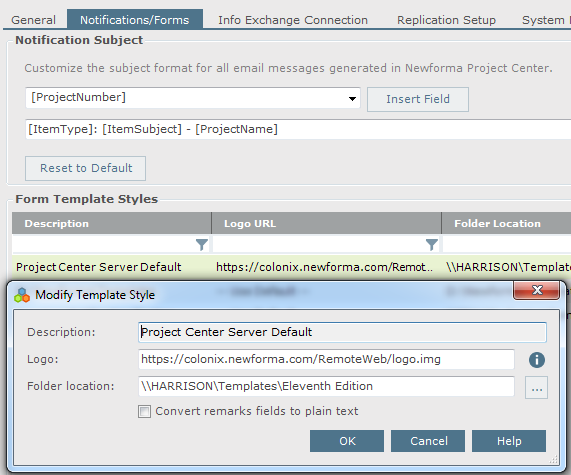Click the '\\HARRISON\Template' folder location cell
Screen dimensions: 571x475
tap(507, 267)
